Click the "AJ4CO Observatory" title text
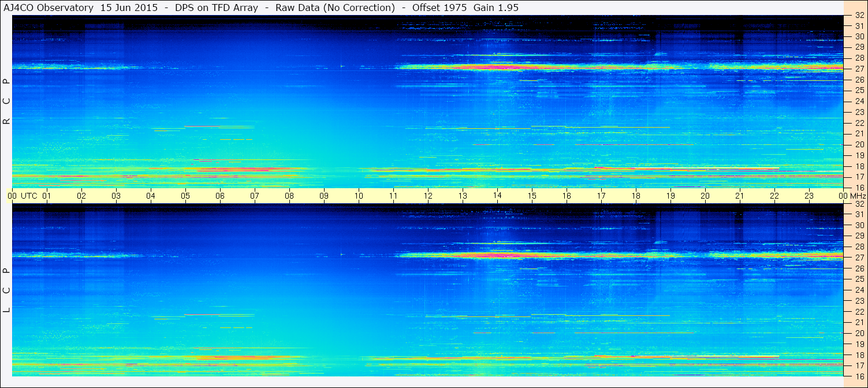Viewport: 868px width, 388px height. [x=49, y=8]
